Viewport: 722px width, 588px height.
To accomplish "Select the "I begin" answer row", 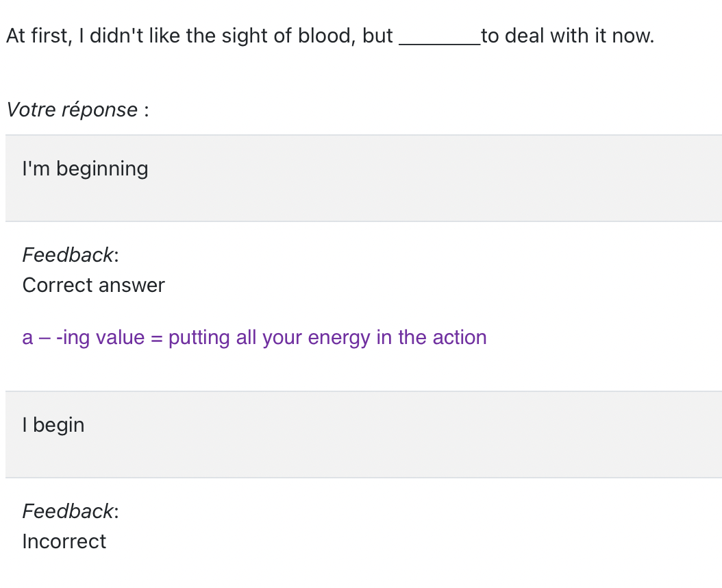I will [x=363, y=434].
